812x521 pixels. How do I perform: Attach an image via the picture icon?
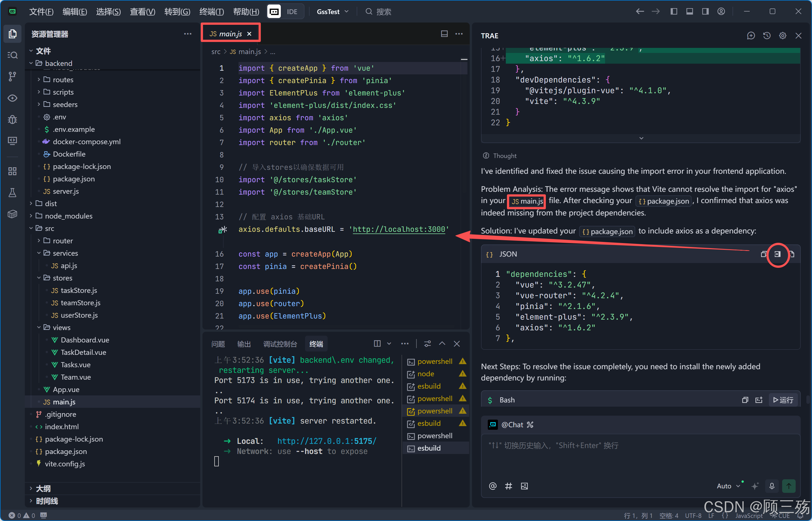pyautogui.click(x=524, y=486)
